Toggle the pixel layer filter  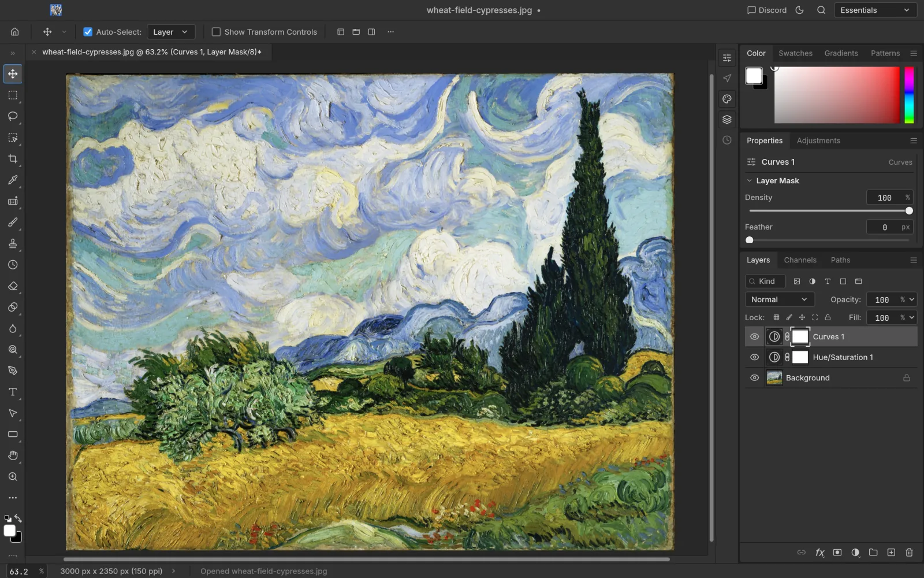797,281
